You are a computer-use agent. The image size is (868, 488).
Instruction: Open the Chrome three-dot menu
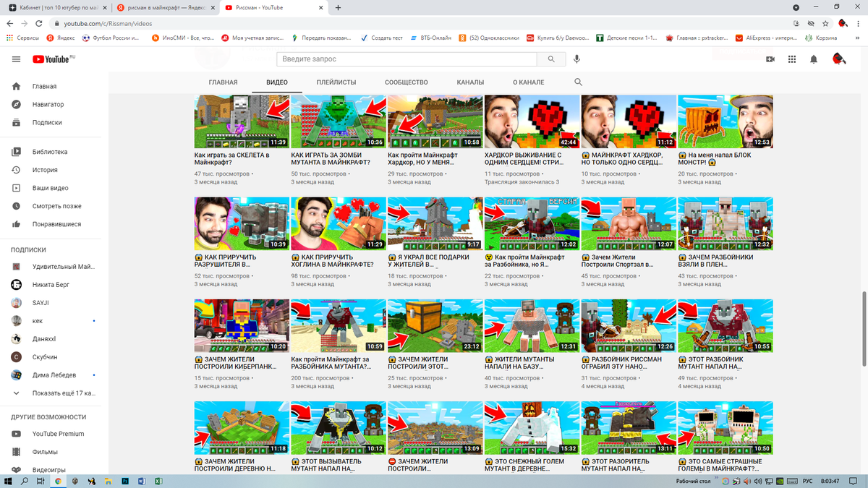(858, 23)
